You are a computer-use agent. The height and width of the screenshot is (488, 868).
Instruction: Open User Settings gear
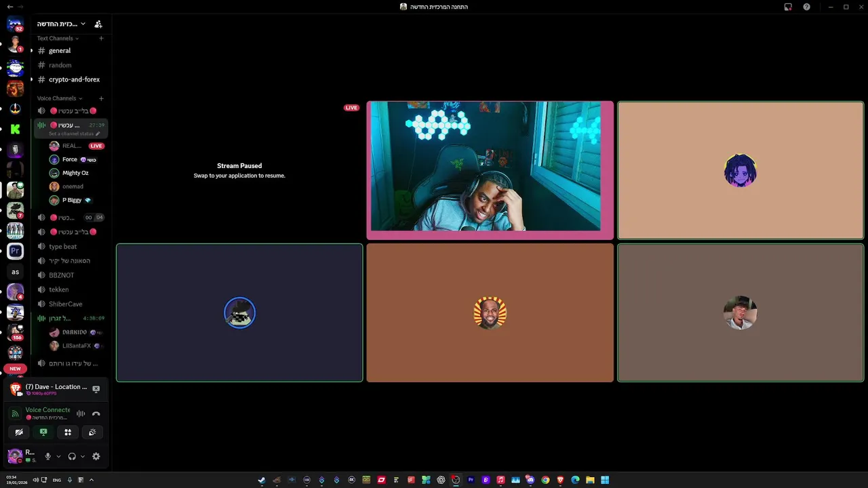(96, 456)
